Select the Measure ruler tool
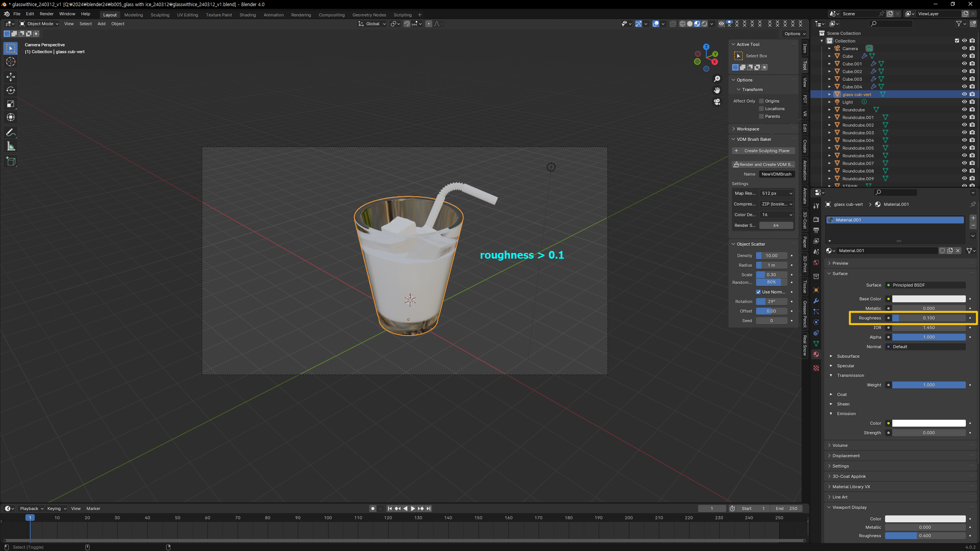The height and width of the screenshot is (551, 980). tap(11, 146)
